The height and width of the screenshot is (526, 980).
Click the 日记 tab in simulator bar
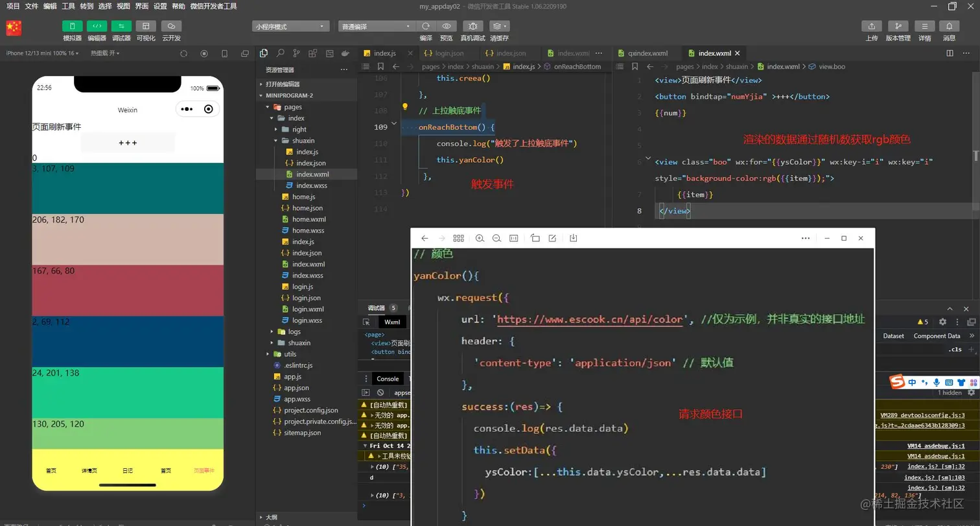[x=128, y=471]
